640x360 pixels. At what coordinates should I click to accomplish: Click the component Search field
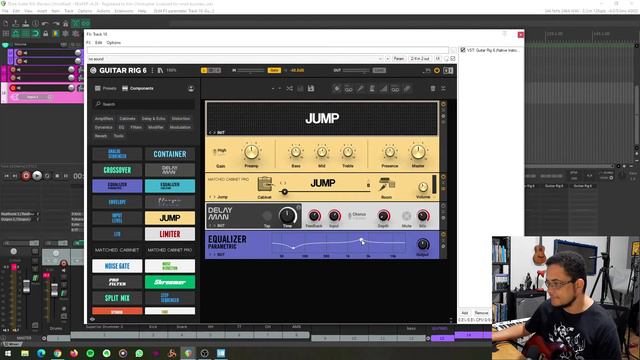tap(144, 104)
